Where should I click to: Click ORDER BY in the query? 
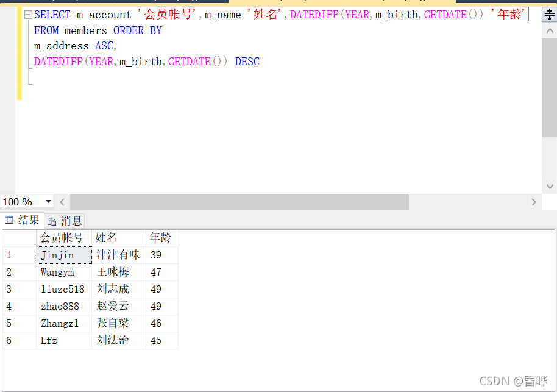(x=138, y=30)
